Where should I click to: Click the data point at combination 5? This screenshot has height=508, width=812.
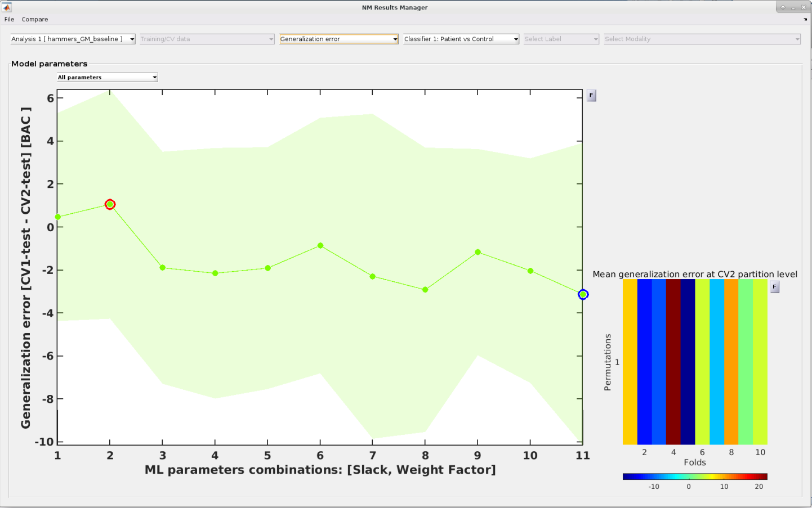tap(267, 268)
